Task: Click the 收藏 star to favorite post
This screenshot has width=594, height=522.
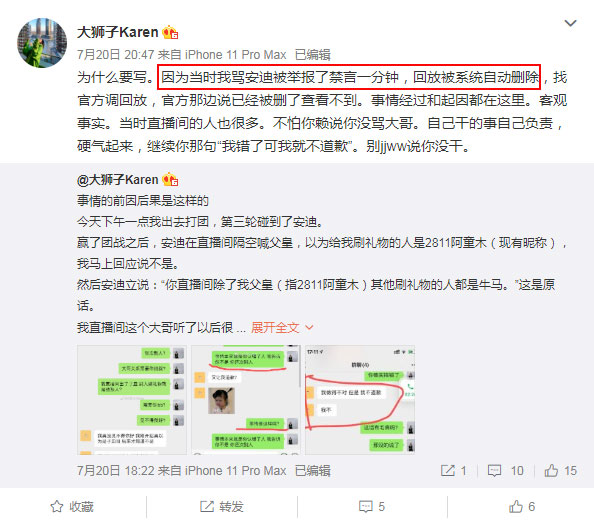Action: pyautogui.click(x=72, y=507)
